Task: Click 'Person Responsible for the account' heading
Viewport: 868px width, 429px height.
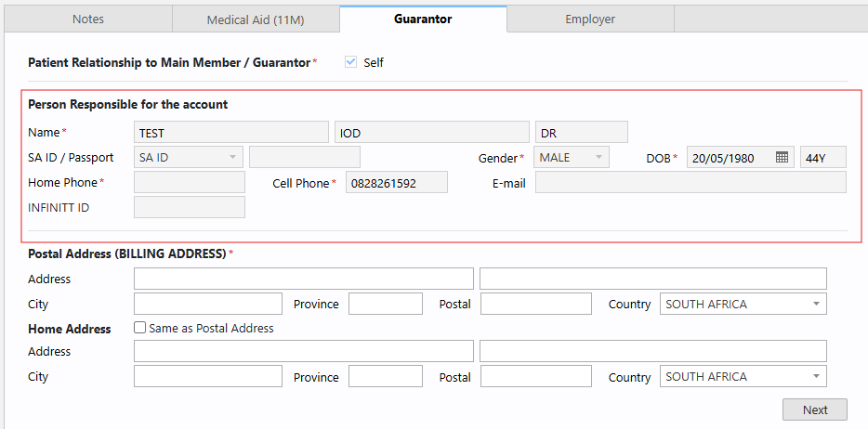Action: [128, 104]
